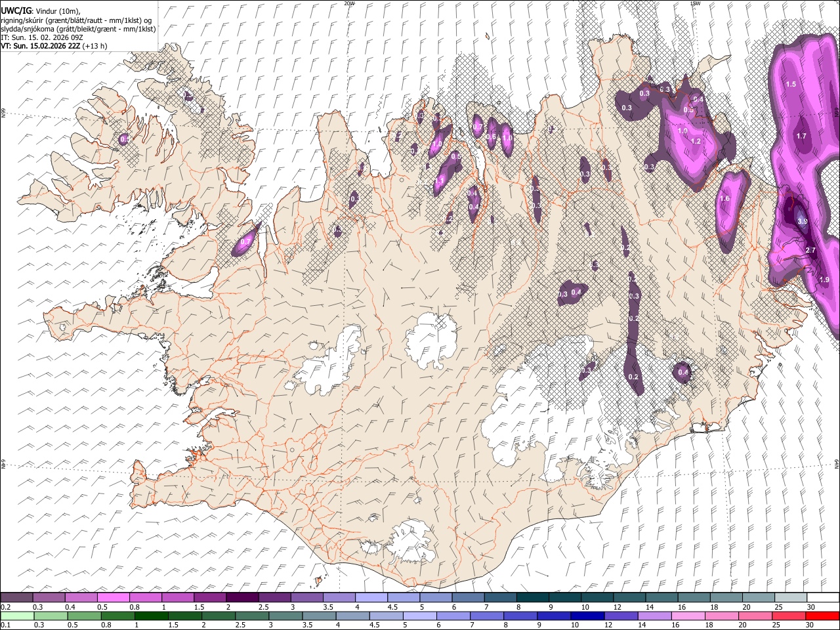This screenshot has height=630, width=840.
Task: Select the green-scale bright red swatch above 30
Action: pyautogui.click(x=822, y=616)
